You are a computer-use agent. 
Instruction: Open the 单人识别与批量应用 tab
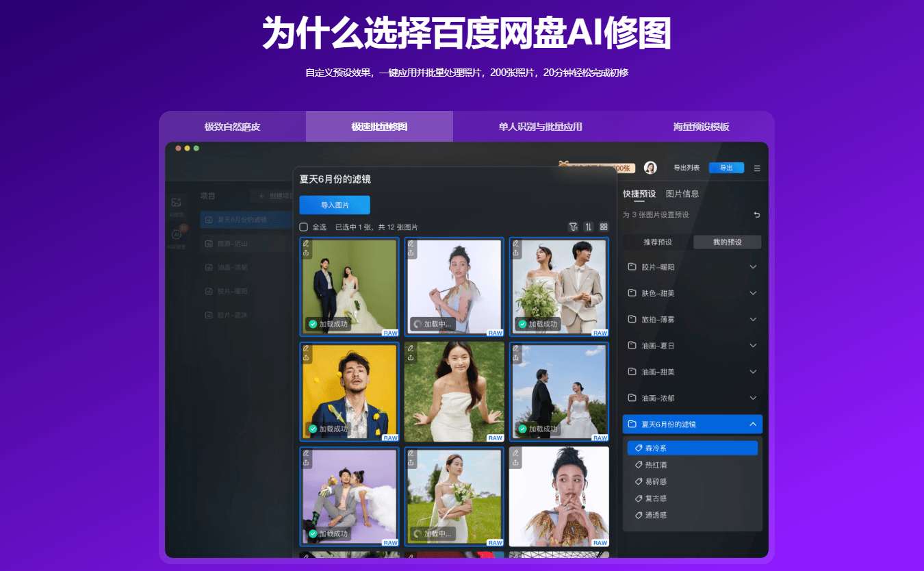point(541,127)
